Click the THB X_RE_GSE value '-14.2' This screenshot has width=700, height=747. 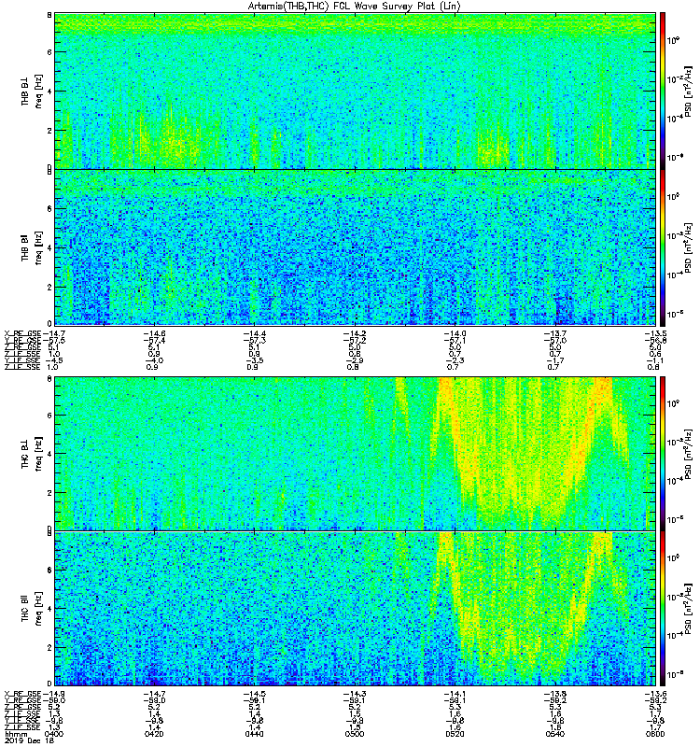tap(355, 334)
